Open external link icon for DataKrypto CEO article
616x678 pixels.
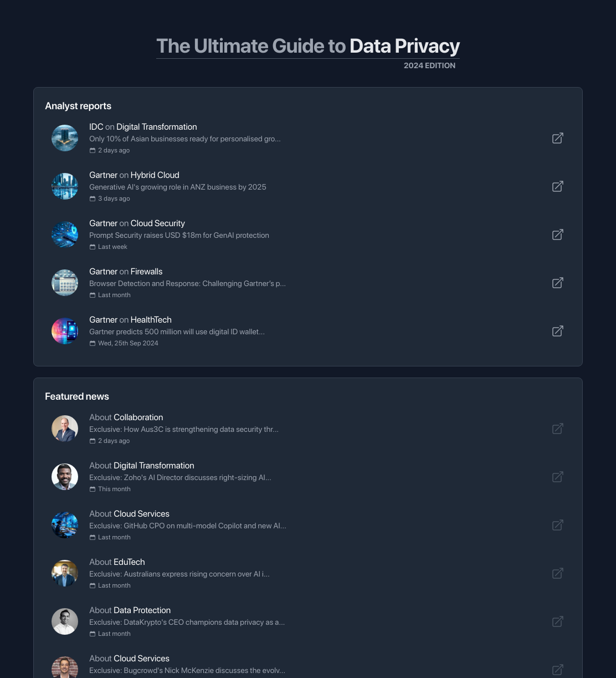point(558,621)
